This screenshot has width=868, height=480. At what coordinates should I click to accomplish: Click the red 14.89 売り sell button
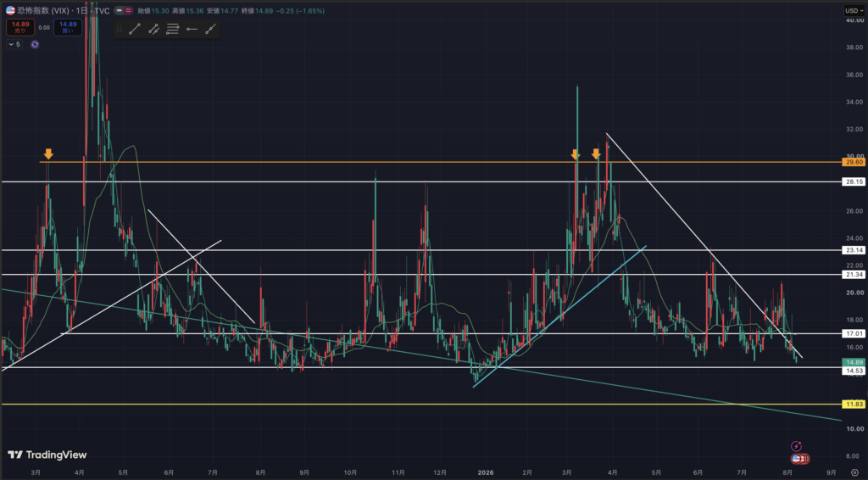coord(20,27)
